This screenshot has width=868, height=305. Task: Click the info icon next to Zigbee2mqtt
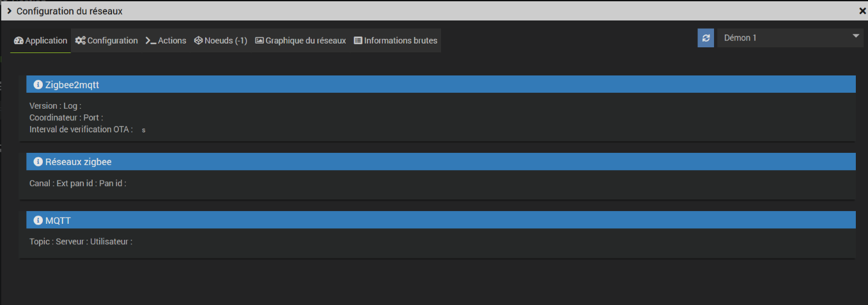(38, 84)
